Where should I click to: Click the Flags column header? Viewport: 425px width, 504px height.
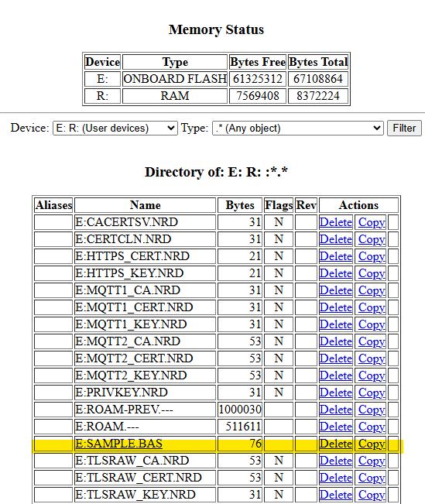(279, 205)
